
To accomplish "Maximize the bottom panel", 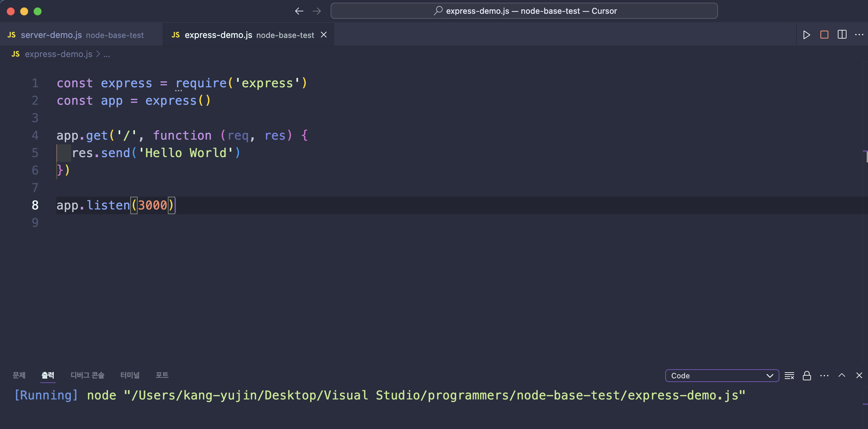I will click(842, 375).
